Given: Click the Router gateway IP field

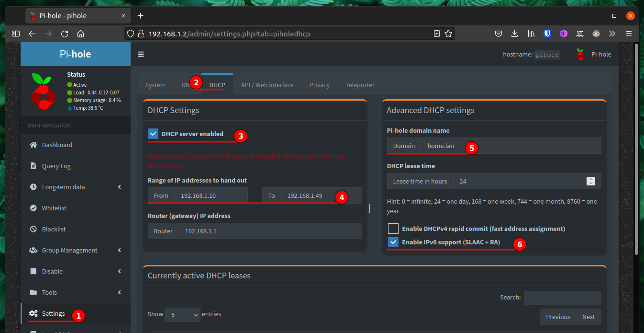Looking at the screenshot, I should (270, 231).
